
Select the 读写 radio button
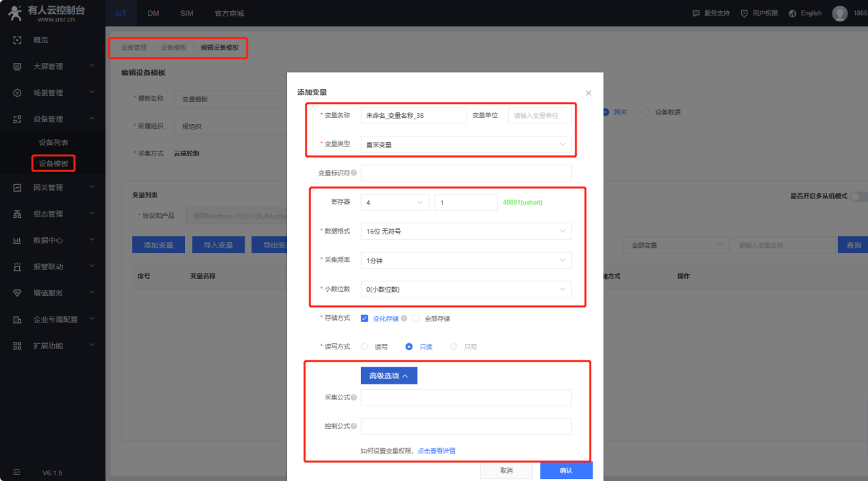[x=364, y=347]
